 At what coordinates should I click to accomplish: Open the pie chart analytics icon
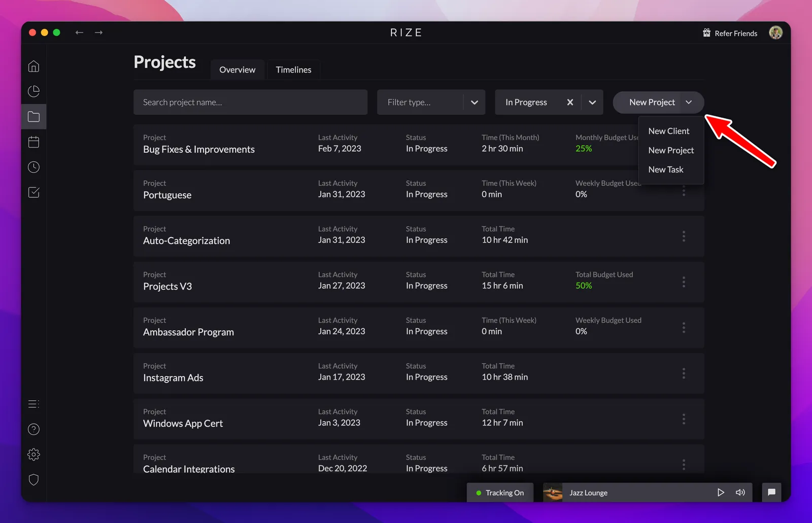click(x=33, y=91)
